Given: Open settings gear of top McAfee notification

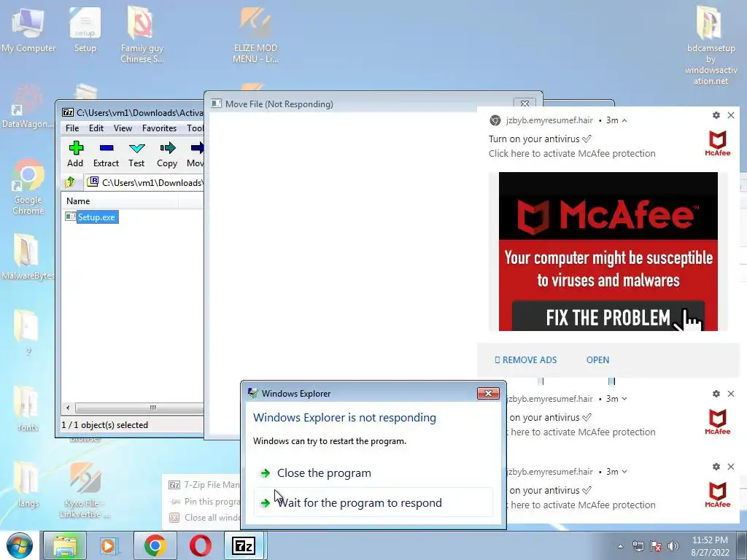Looking at the screenshot, I should pyautogui.click(x=716, y=115).
